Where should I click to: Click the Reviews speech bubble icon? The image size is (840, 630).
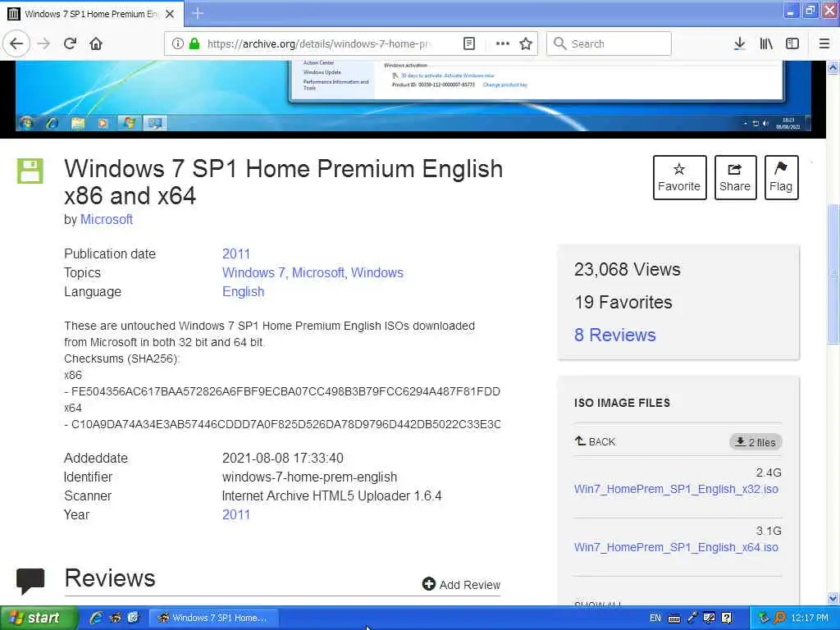[30, 582]
